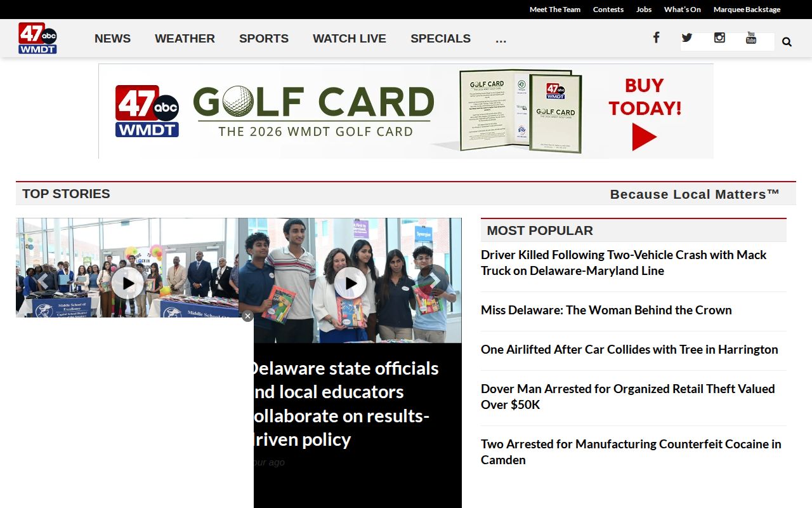Open the WMDT Facebook page icon
Screen dimensions: 812x508
pyautogui.click(x=656, y=37)
